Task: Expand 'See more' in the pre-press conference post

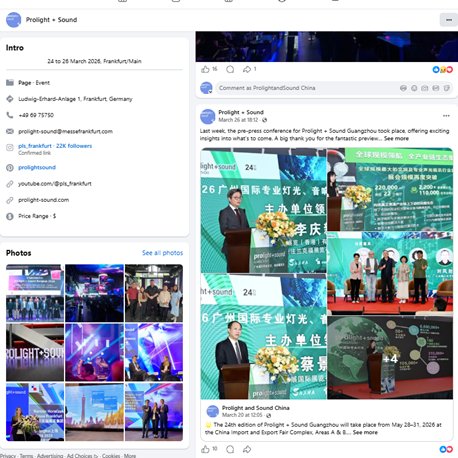Action: pyautogui.click(x=396, y=138)
